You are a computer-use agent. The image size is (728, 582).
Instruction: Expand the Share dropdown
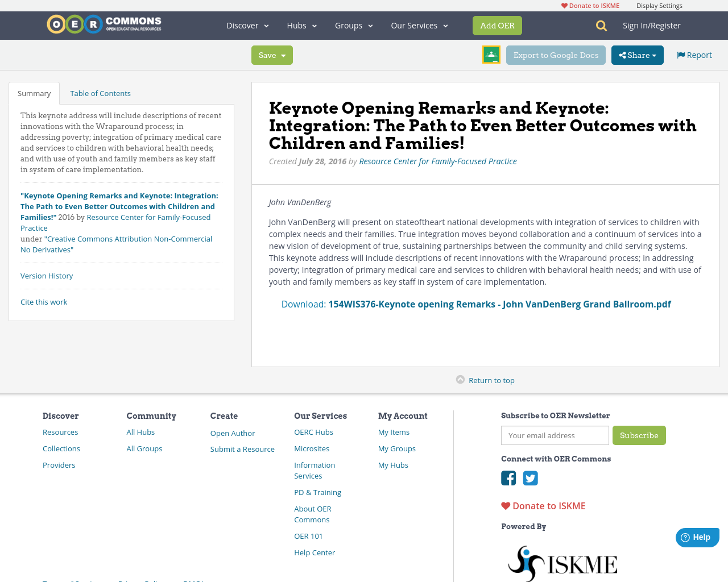(x=637, y=55)
